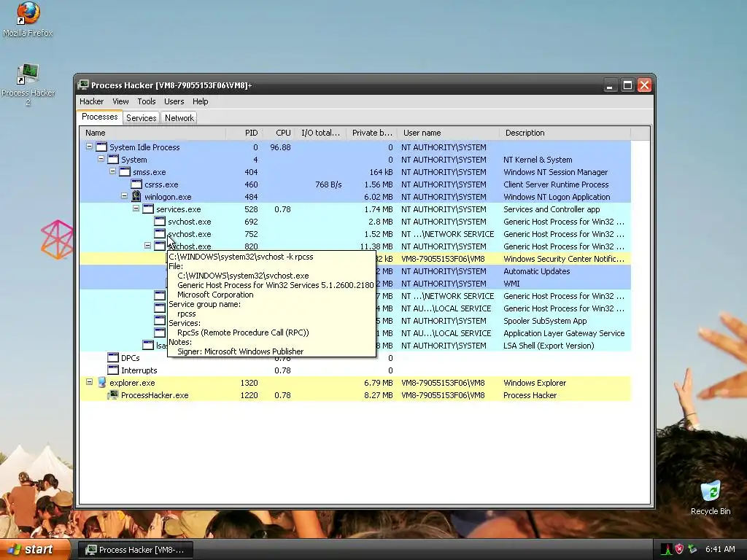Collapse the svchost.exe PID 820 node

(x=147, y=246)
